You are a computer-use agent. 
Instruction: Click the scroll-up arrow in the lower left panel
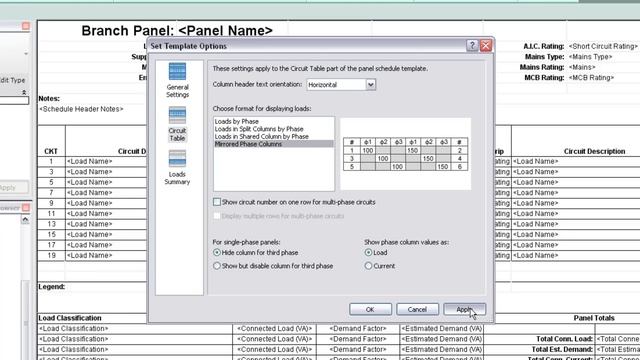coord(25,220)
